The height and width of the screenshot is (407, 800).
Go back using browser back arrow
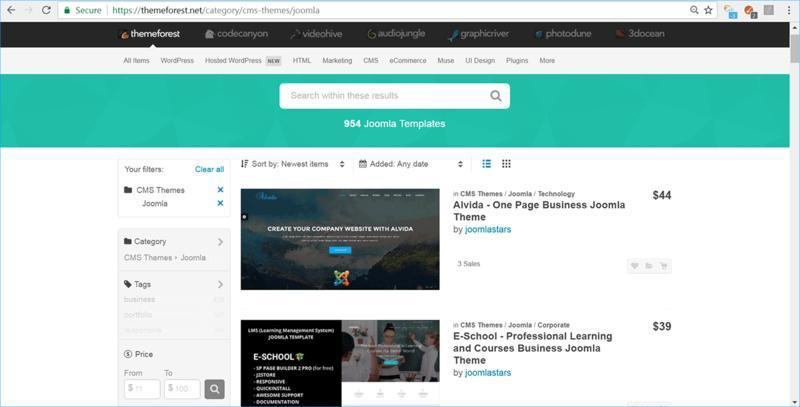click(x=11, y=10)
